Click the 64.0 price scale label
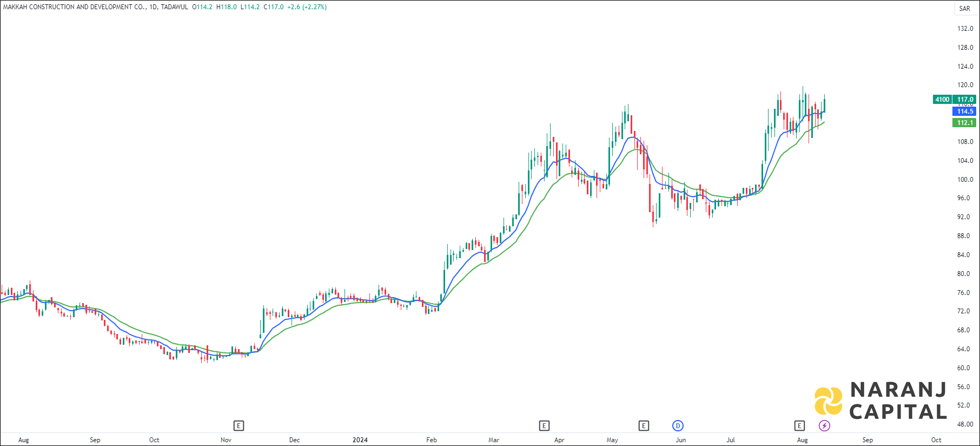 964,349
